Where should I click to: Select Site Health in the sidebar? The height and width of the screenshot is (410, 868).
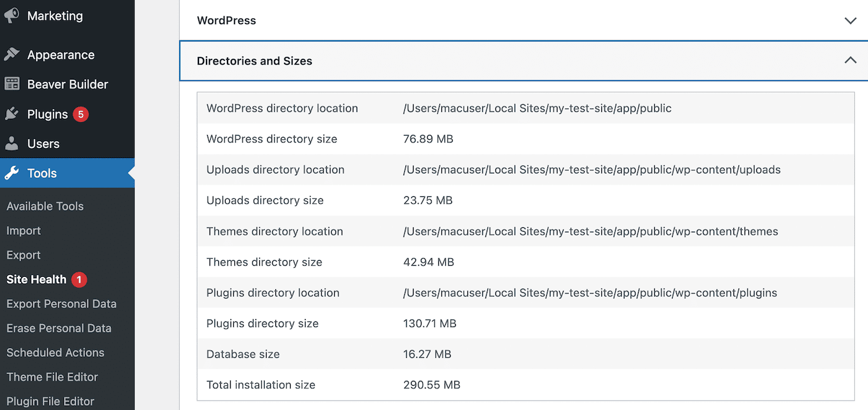click(35, 279)
